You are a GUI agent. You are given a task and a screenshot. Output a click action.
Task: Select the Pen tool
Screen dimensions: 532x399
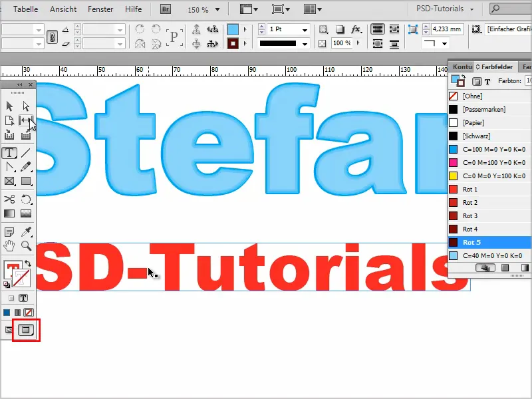tap(9, 167)
